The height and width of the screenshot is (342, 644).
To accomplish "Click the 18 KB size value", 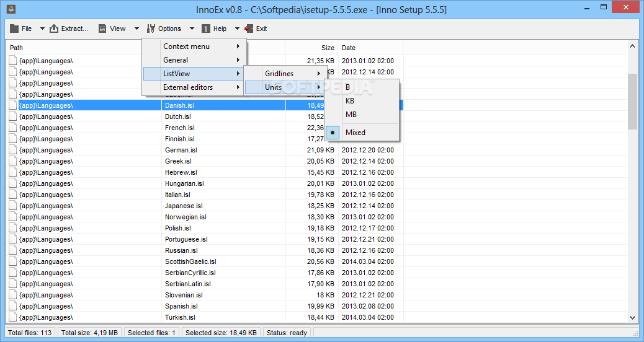I will [325, 296].
